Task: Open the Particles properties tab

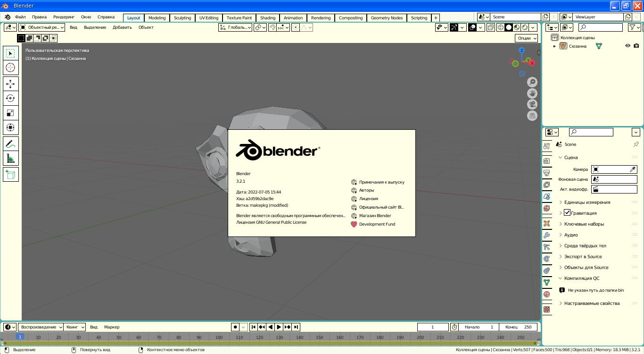Action: (546, 247)
